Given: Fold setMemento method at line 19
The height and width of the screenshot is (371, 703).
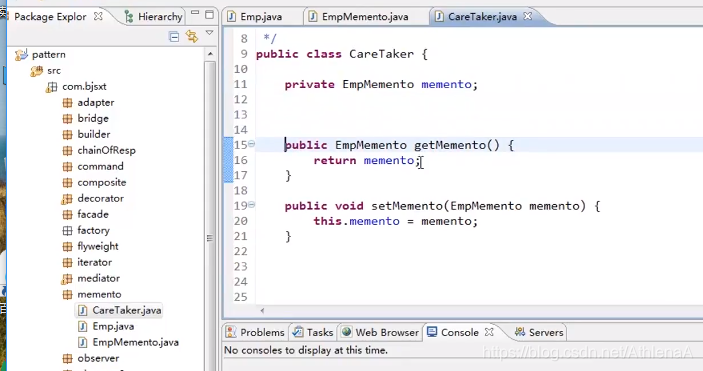Looking at the screenshot, I should click(252, 205).
